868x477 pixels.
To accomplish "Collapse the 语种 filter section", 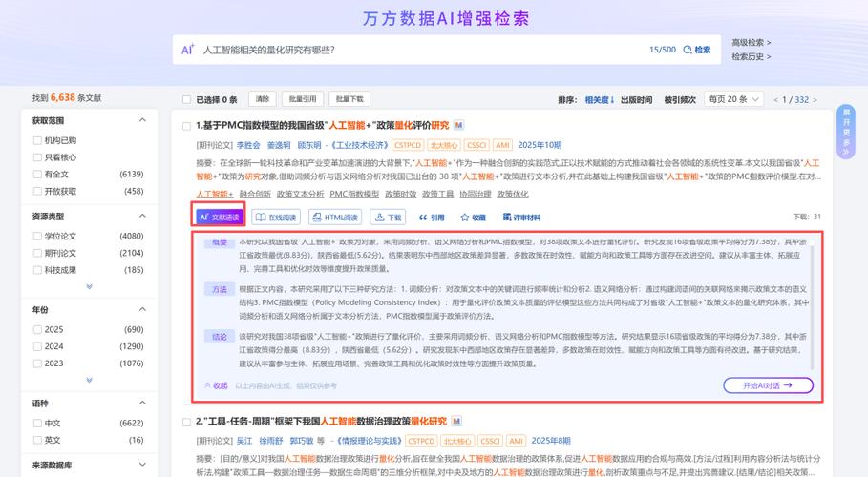I will 142,403.
